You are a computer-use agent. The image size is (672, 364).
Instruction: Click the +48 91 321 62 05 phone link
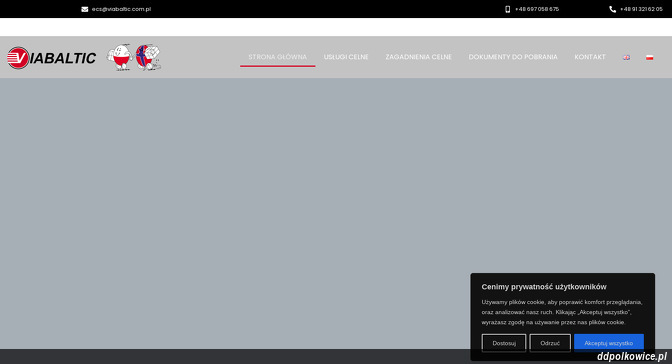click(641, 9)
